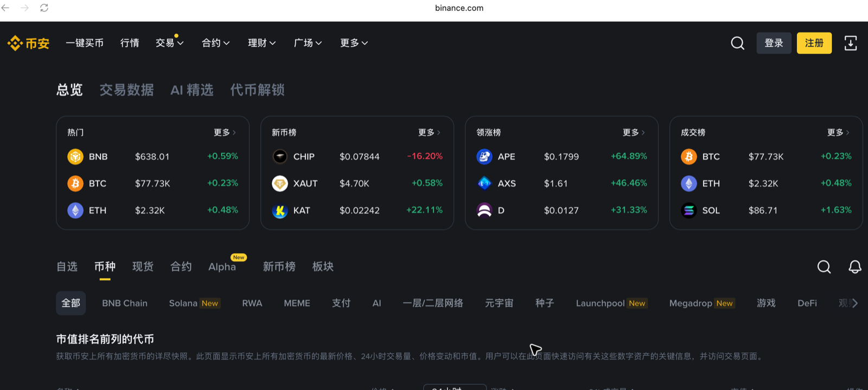Viewport: 868px width, 390px height.
Task: Open 更多 in the 新币榜 card
Action: (429, 132)
